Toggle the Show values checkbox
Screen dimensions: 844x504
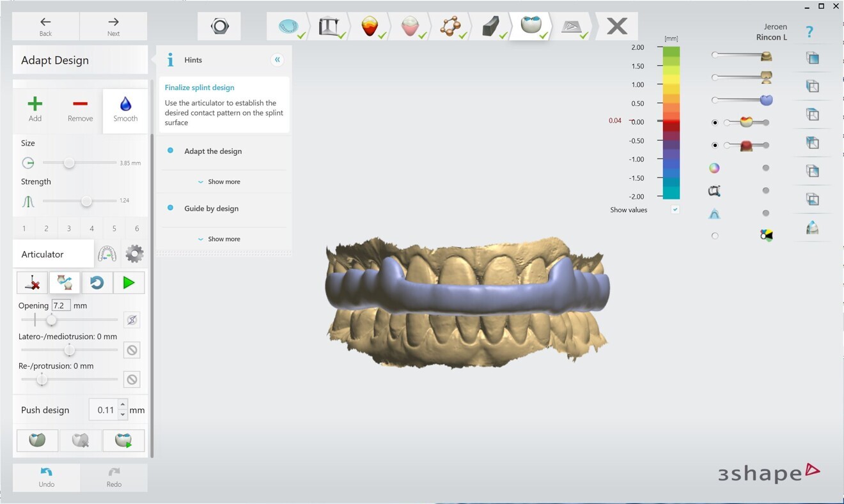[675, 210]
